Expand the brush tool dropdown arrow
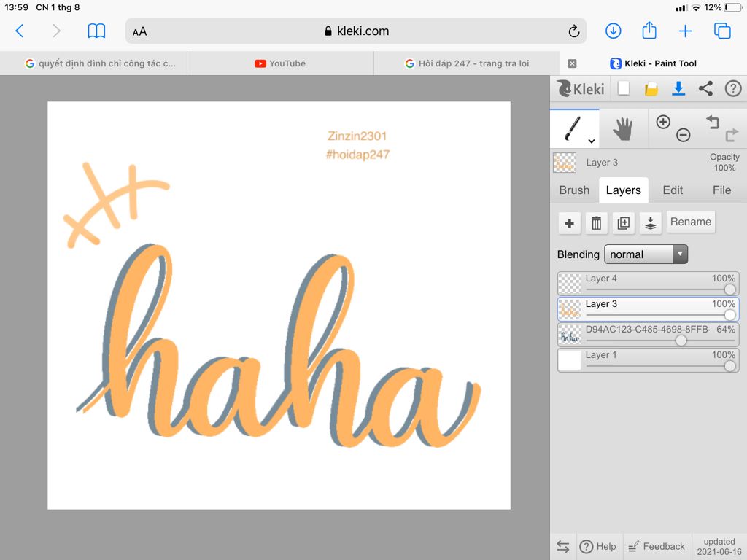The width and height of the screenshot is (747, 560). point(591,141)
